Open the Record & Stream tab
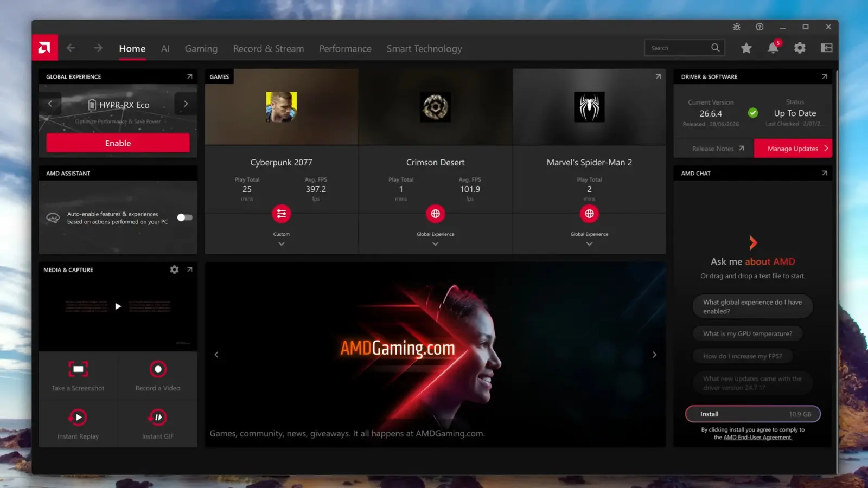This screenshot has height=488, width=868. [x=269, y=48]
